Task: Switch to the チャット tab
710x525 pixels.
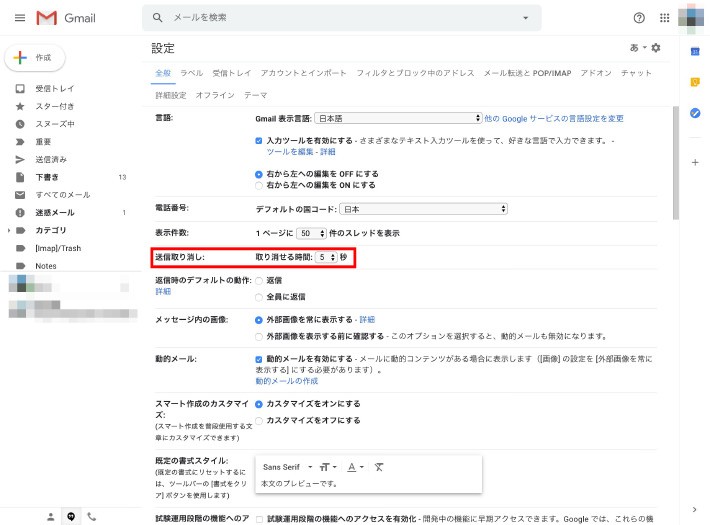Action: click(636, 73)
